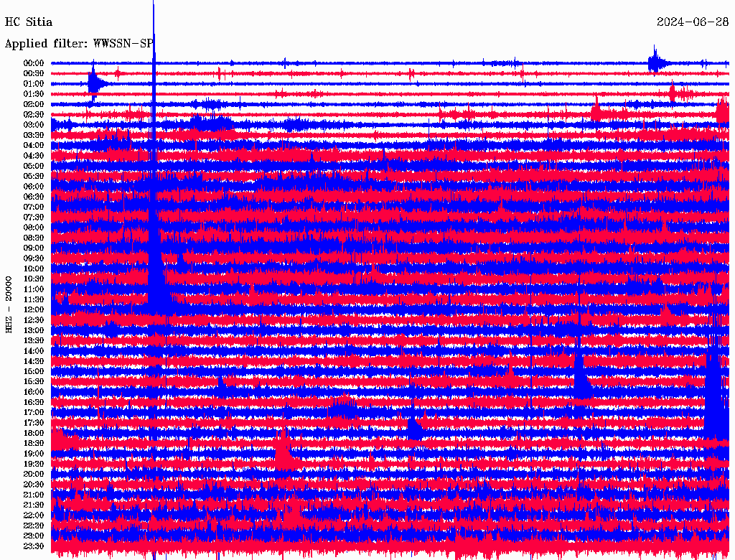Select the 01:00 time row label
735x560 pixels.
tap(34, 83)
